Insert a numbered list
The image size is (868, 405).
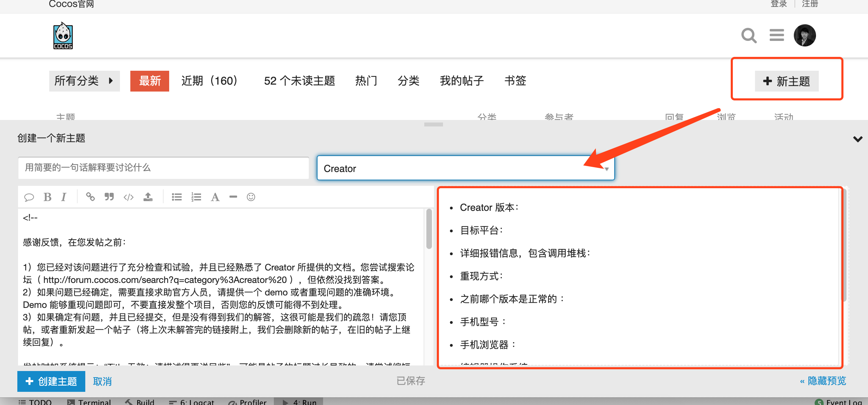click(196, 197)
